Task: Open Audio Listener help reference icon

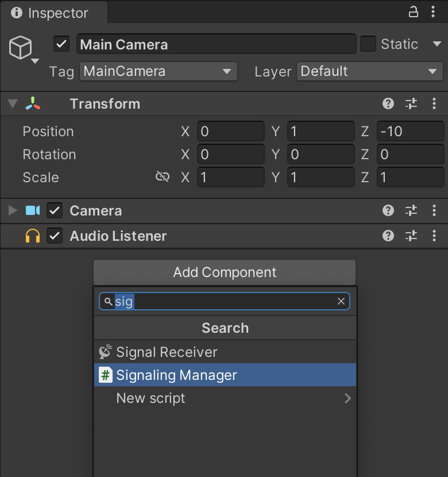Action: point(388,236)
